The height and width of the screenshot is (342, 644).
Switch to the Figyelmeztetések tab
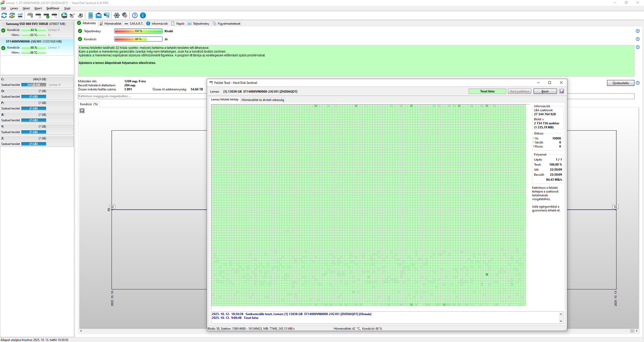pos(227,24)
